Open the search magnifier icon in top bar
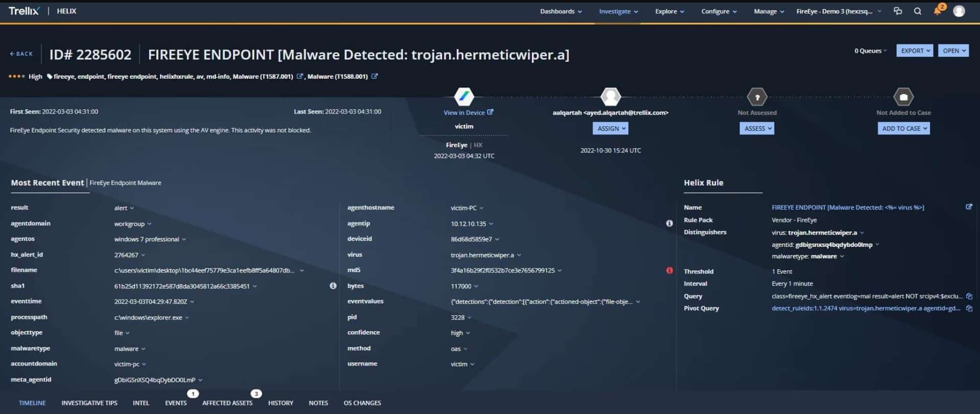The height and width of the screenshot is (414, 980). point(918,11)
